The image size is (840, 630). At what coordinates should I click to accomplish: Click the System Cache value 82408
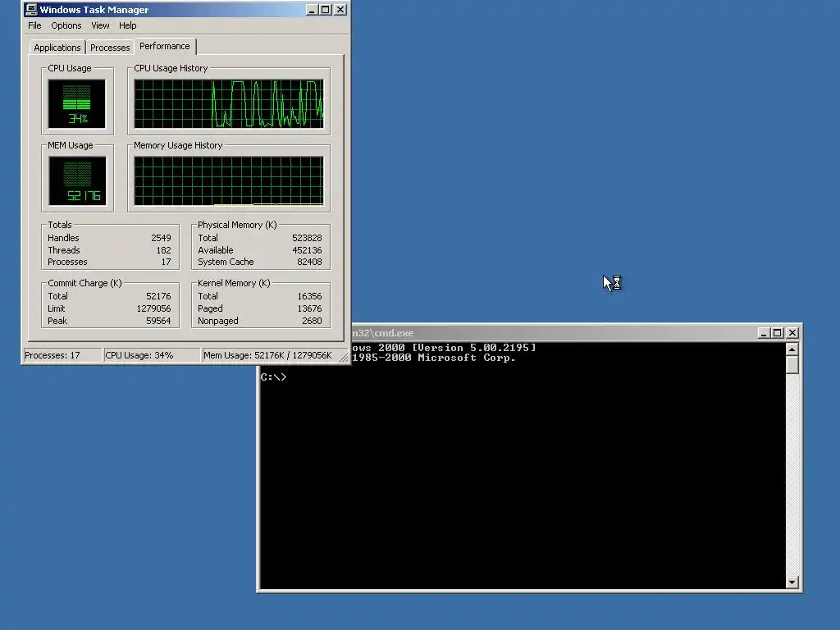coord(309,262)
